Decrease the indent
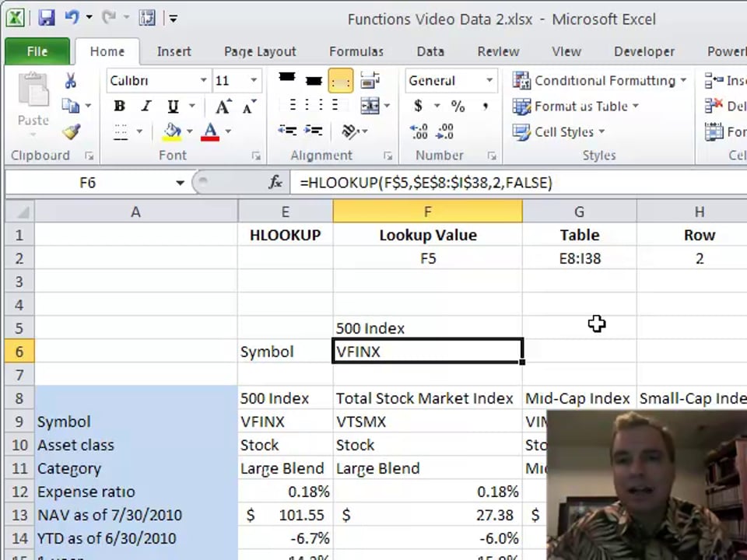 (287, 130)
